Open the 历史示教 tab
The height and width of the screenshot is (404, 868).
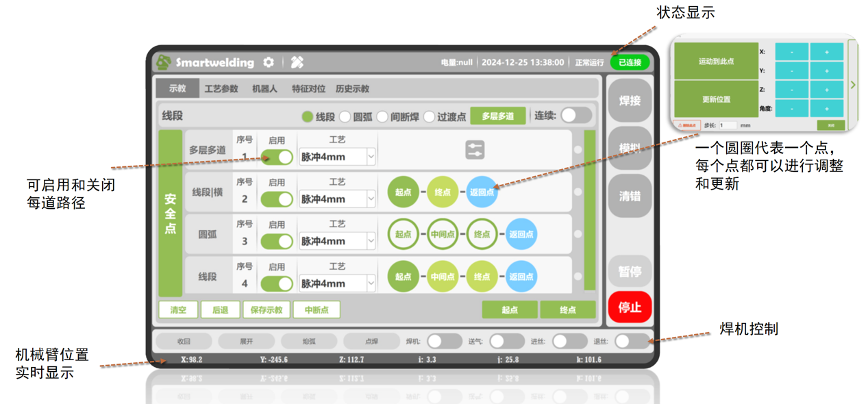[x=352, y=89]
